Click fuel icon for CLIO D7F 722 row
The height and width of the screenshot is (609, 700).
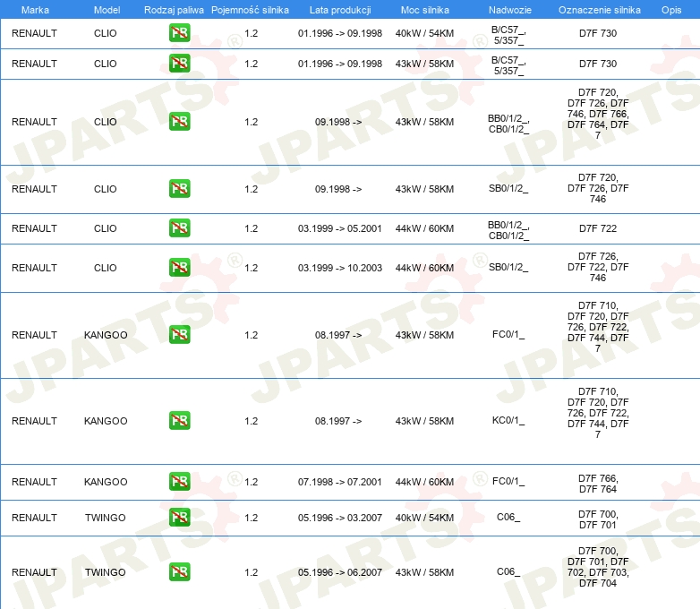click(179, 227)
